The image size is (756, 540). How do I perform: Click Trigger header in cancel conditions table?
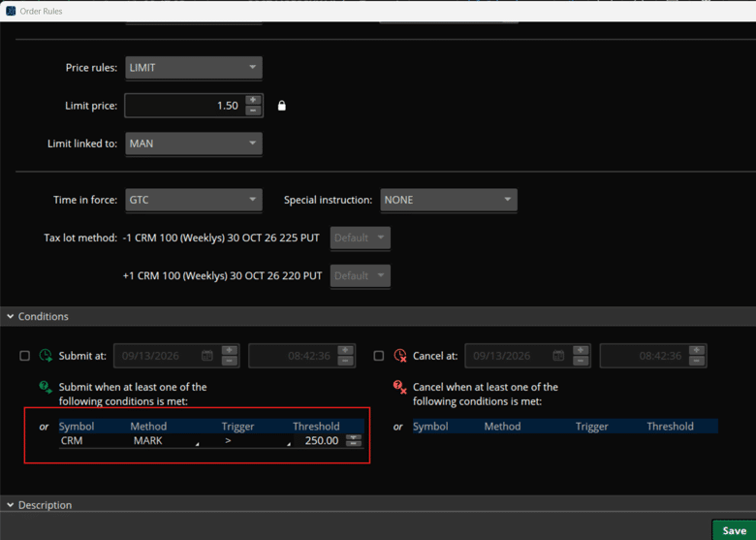click(591, 427)
